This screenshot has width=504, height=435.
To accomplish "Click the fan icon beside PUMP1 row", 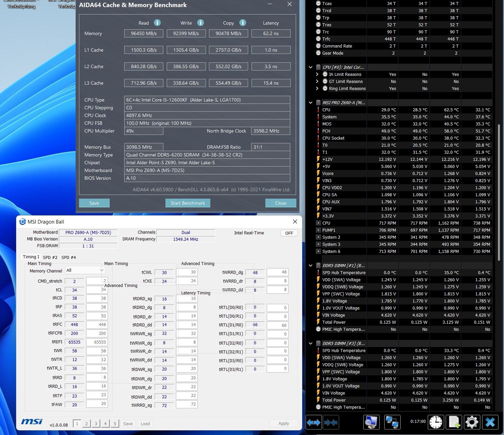I will (318, 230).
